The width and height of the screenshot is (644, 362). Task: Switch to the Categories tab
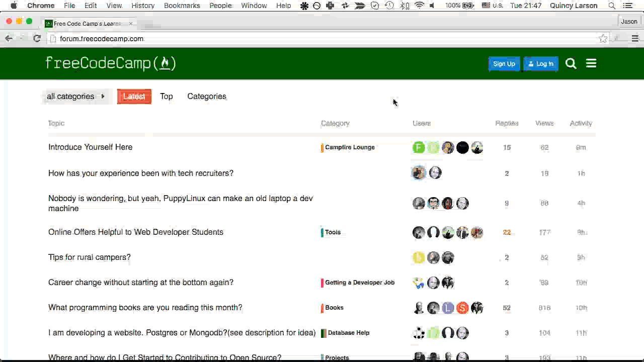(207, 96)
